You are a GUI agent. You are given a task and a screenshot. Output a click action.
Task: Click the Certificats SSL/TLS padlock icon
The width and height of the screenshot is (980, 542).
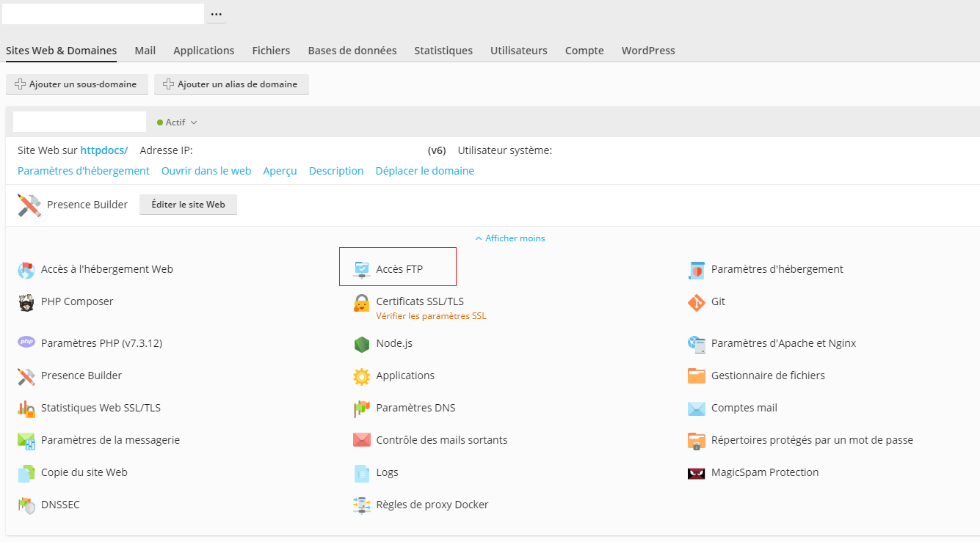coord(362,302)
